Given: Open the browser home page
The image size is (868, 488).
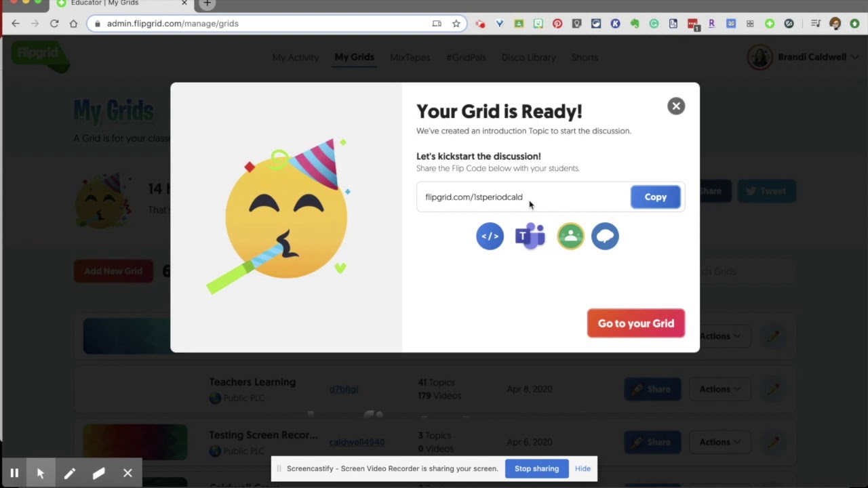Looking at the screenshot, I should tap(73, 23).
